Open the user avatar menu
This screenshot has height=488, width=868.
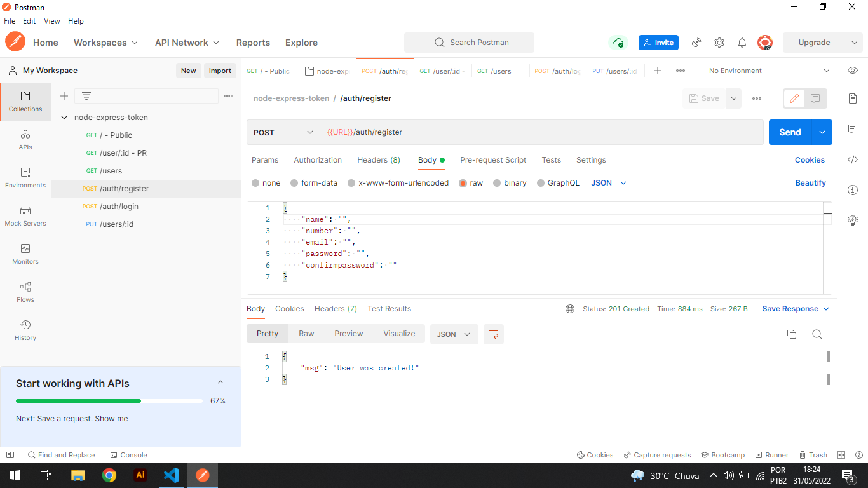765,43
